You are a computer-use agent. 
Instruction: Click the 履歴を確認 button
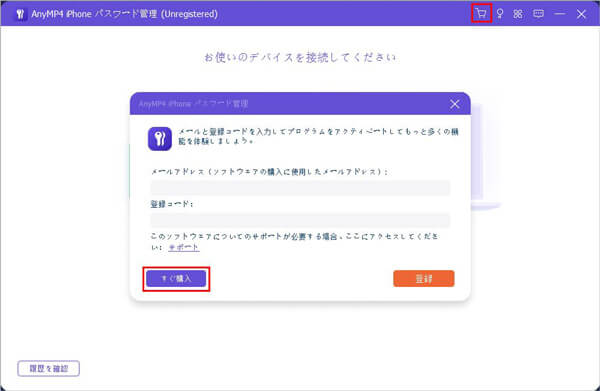pyautogui.click(x=49, y=368)
